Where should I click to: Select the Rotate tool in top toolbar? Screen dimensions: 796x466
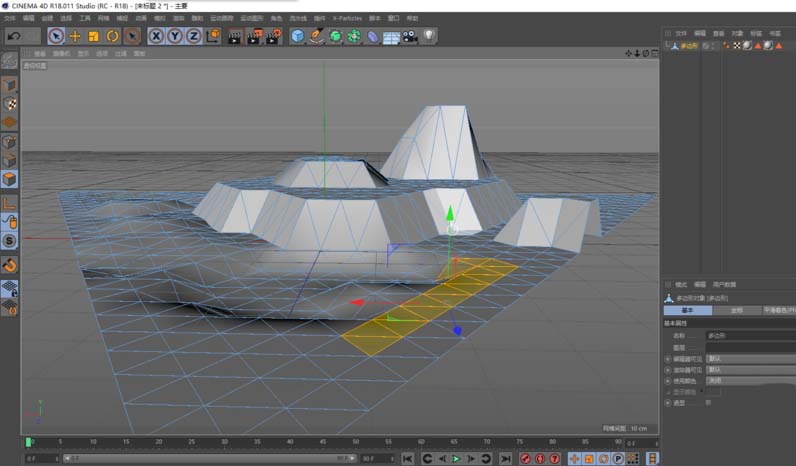pyautogui.click(x=113, y=36)
